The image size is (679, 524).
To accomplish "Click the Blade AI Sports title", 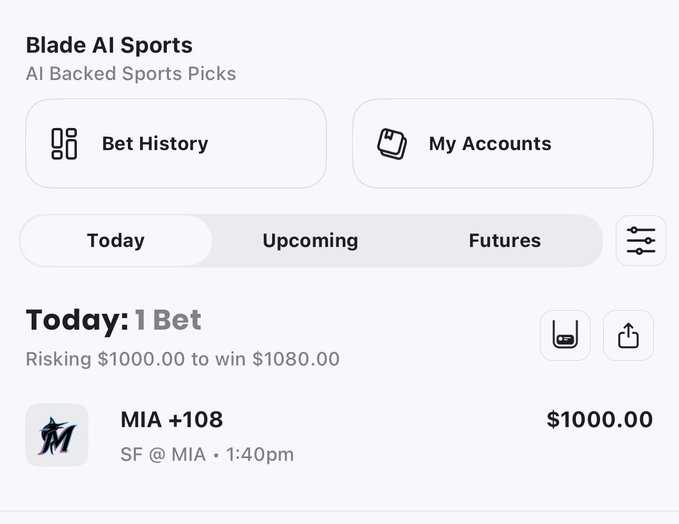I will point(109,45).
